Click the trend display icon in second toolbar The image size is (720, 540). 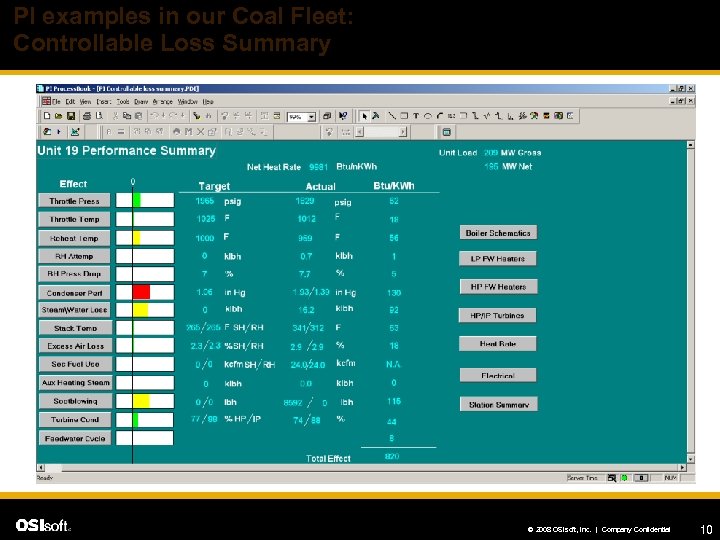click(x=75, y=132)
